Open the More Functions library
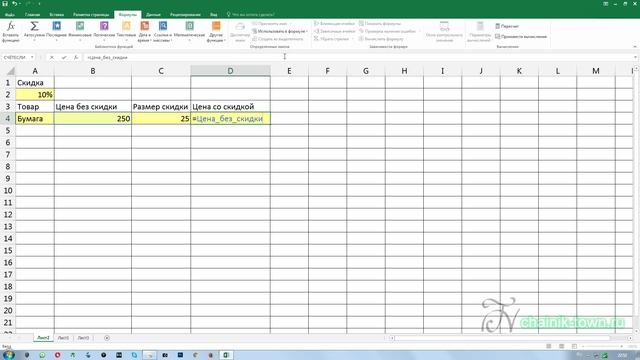Screen dimensions: 640x360 click(x=216, y=32)
